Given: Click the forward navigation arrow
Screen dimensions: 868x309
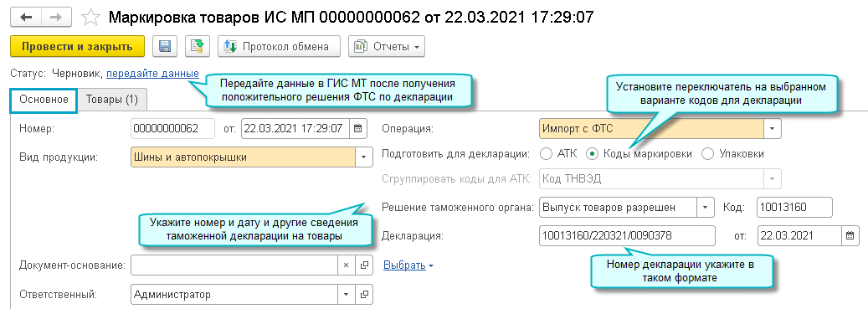Looking at the screenshot, I should click(x=57, y=17).
